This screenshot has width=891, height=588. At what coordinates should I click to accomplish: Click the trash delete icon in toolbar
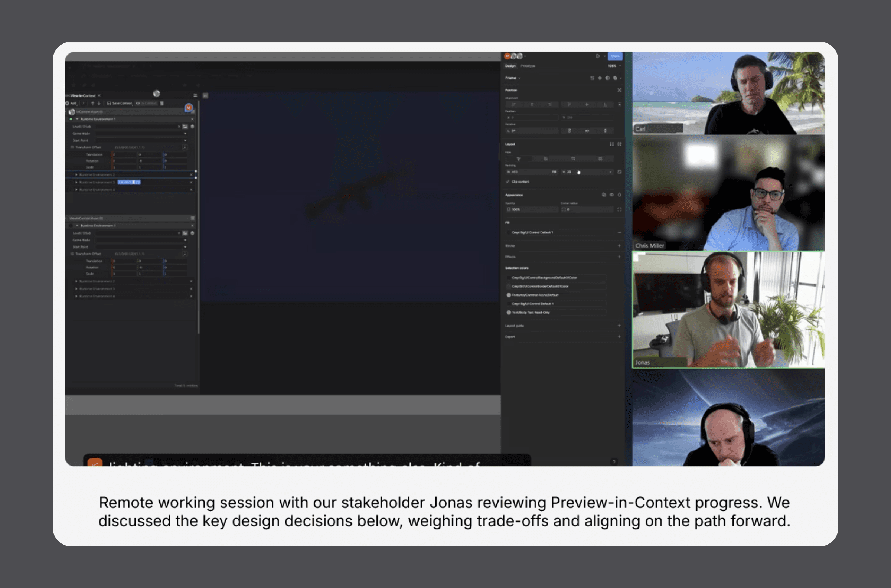click(162, 104)
